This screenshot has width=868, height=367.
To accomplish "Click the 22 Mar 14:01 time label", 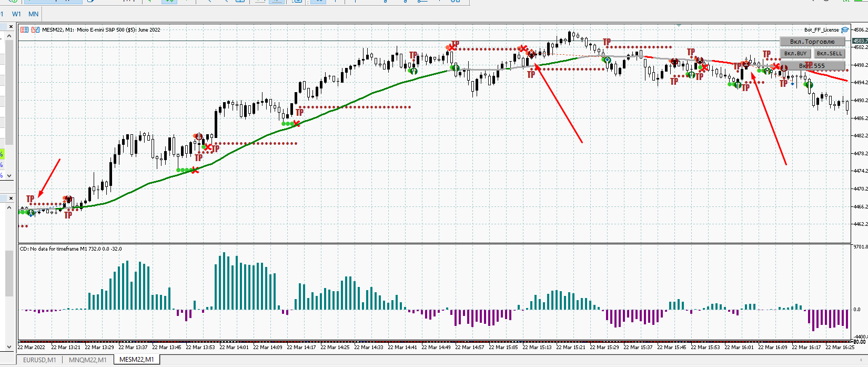I will click(x=234, y=348).
